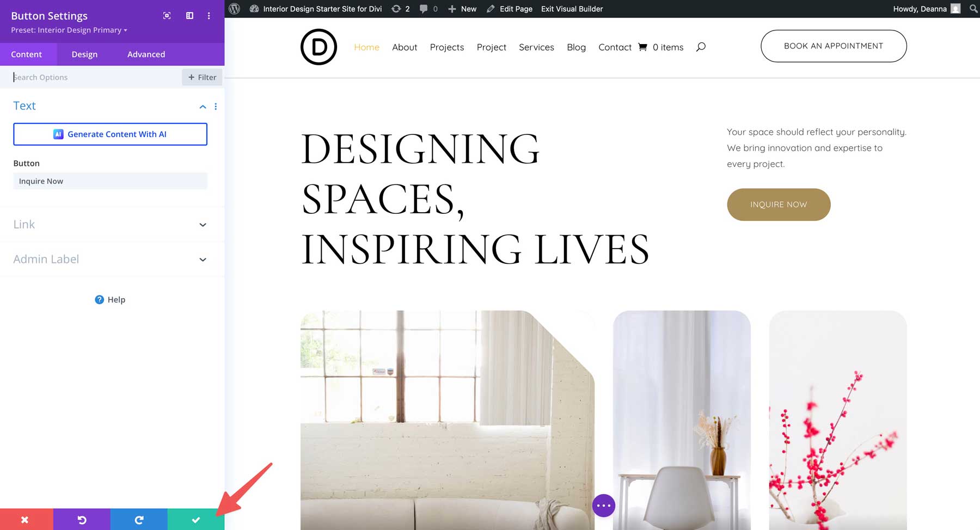Open the modal layout/snap icon in settings header
The image size is (980, 530).
click(x=189, y=16)
